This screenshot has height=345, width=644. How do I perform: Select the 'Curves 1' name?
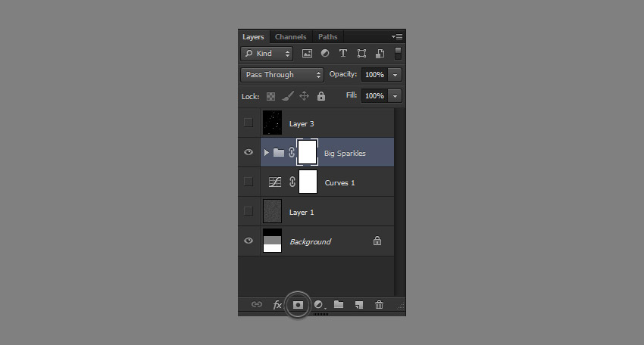(x=339, y=183)
